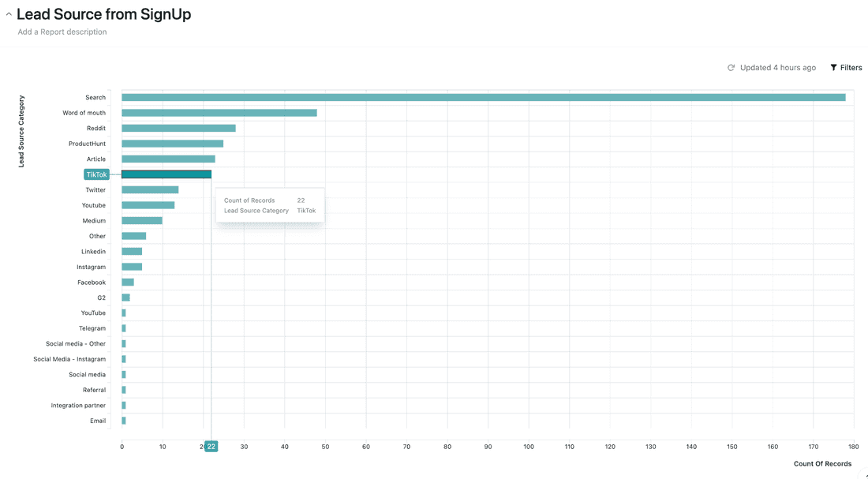Click the Lead Source Category axis label

coord(21,129)
